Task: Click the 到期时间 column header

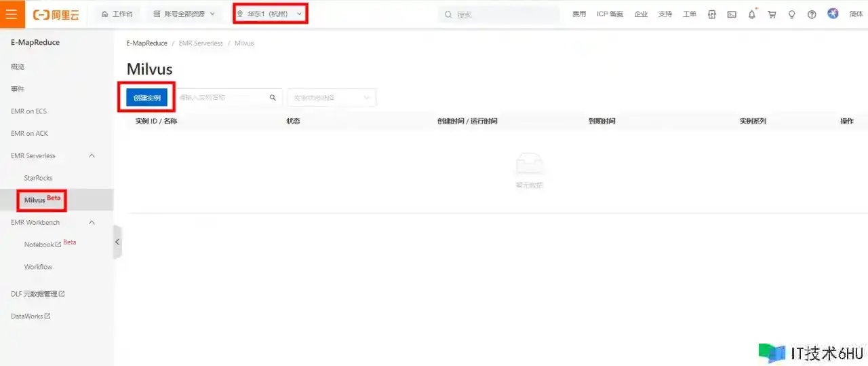Action: pos(602,121)
